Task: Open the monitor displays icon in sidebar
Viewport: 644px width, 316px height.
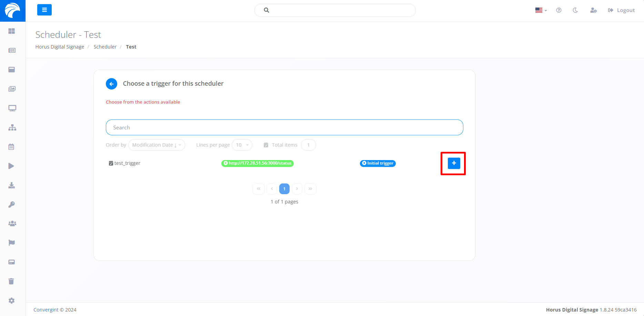Action: tap(12, 108)
